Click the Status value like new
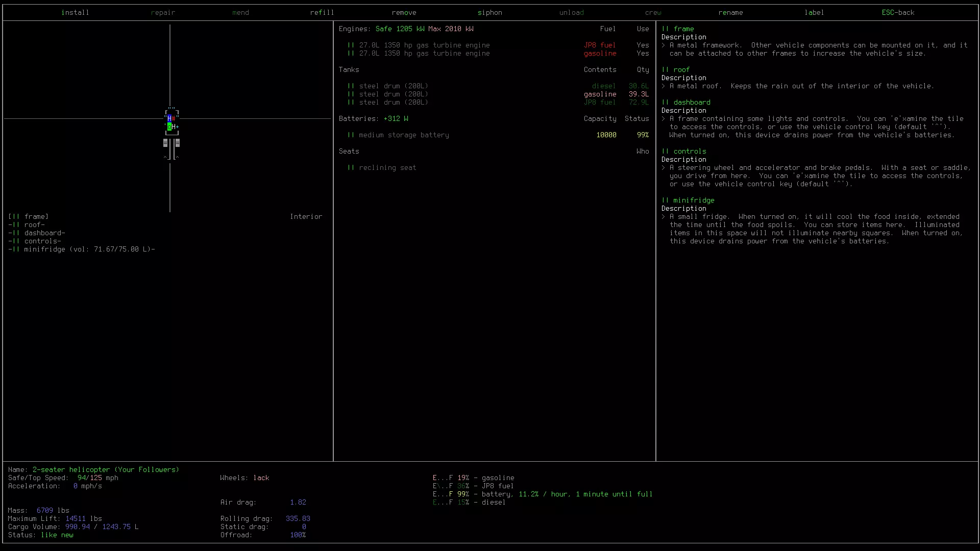The width and height of the screenshot is (980, 551). [x=57, y=535]
